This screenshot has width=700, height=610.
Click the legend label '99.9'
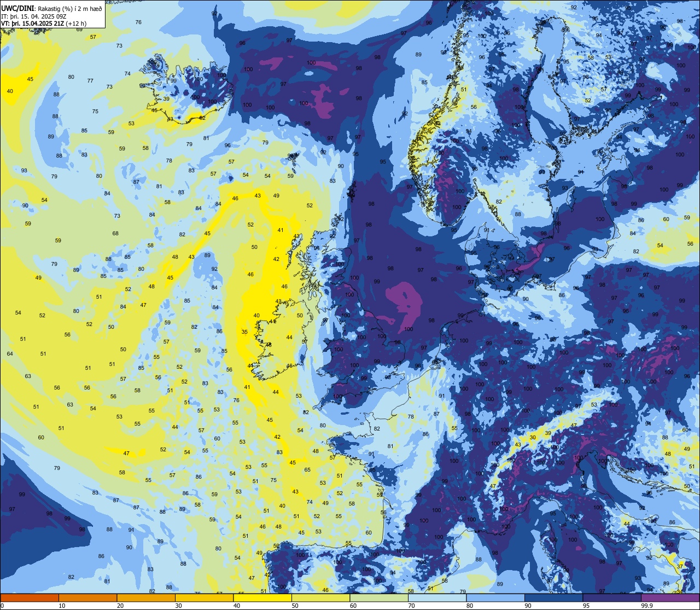[647, 606]
